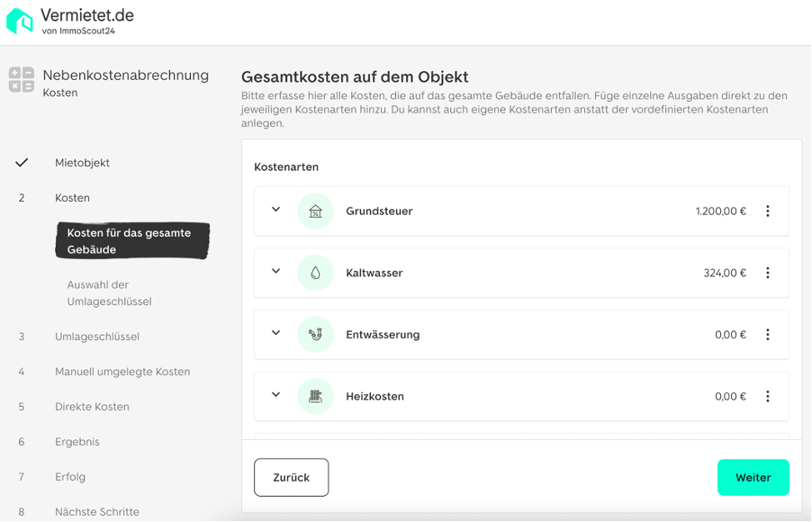Image resolution: width=812 pixels, height=522 pixels.
Task: Click the Zurück button
Action: point(291,478)
